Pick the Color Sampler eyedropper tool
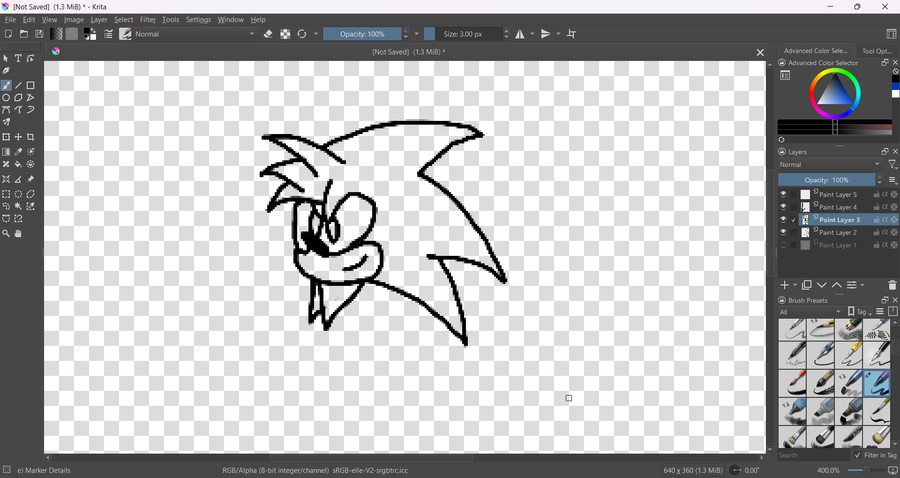This screenshot has width=900, height=478. click(x=18, y=152)
